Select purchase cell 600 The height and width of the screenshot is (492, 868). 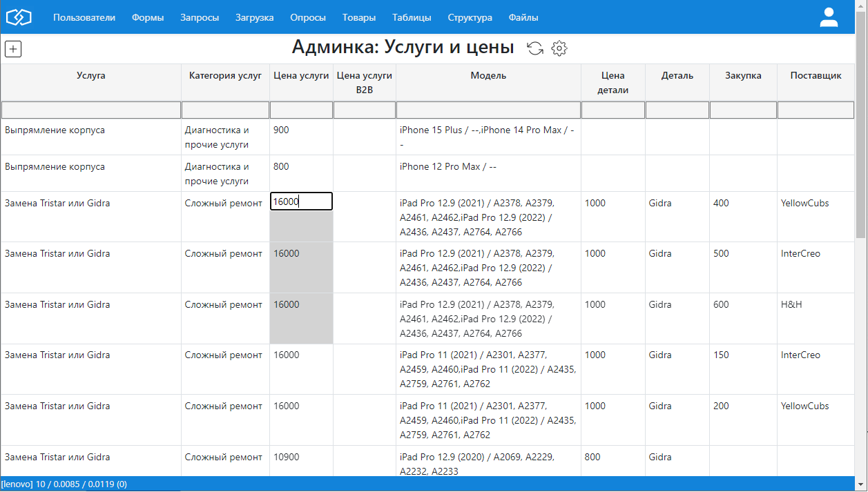coord(743,318)
